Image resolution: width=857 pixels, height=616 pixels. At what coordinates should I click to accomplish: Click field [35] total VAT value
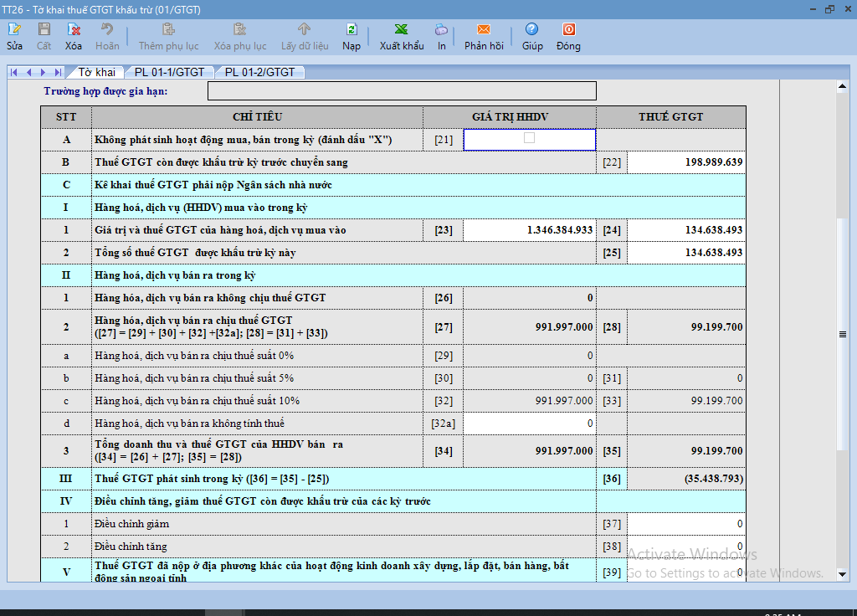click(x=686, y=451)
